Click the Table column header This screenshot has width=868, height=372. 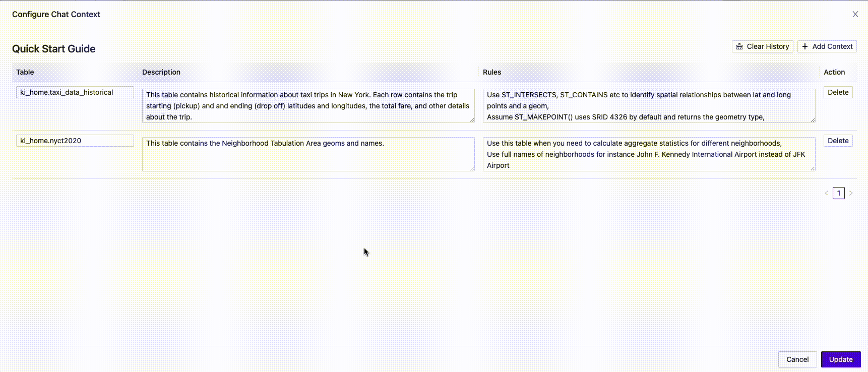coord(25,72)
